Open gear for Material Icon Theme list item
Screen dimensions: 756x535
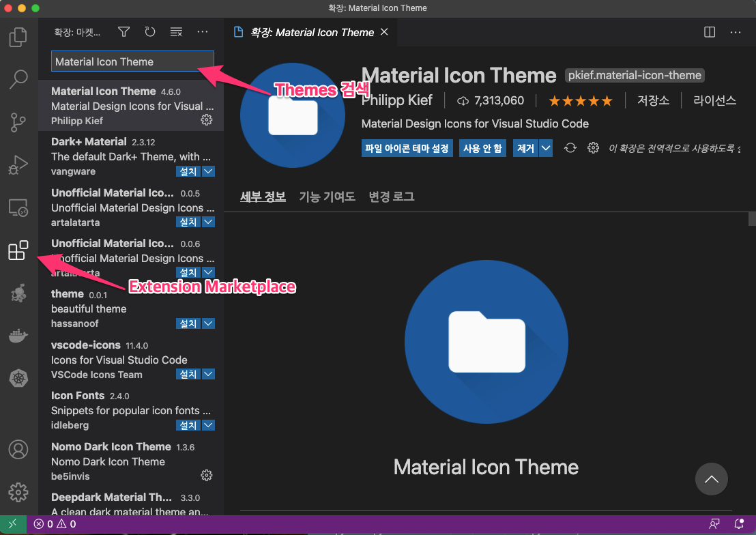[x=206, y=119]
